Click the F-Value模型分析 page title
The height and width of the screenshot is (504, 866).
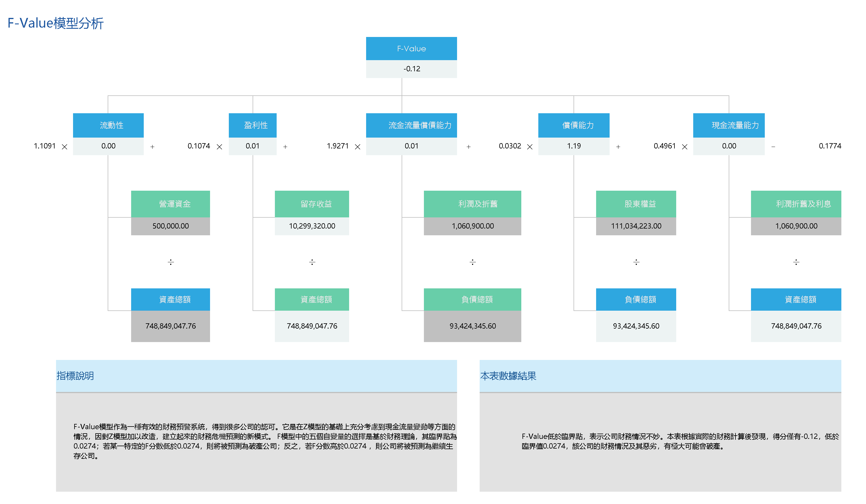pyautogui.click(x=55, y=23)
